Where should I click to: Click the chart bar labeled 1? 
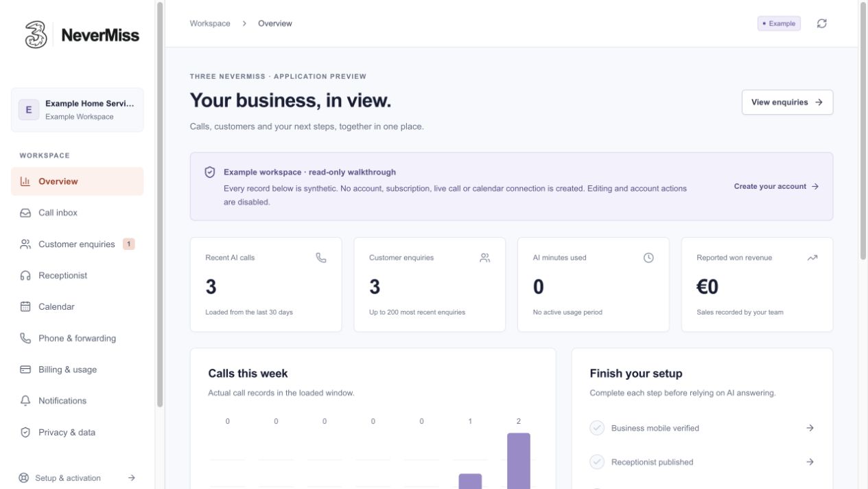point(470,481)
